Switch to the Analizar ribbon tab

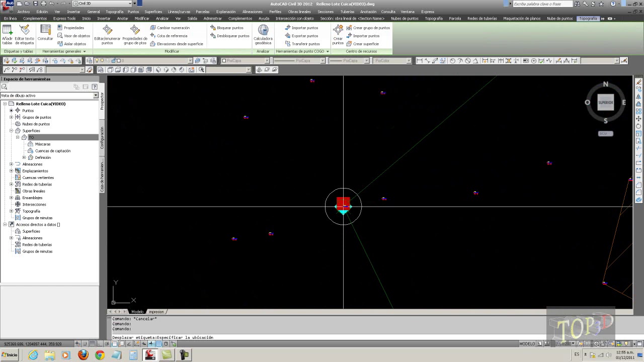(x=162, y=19)
